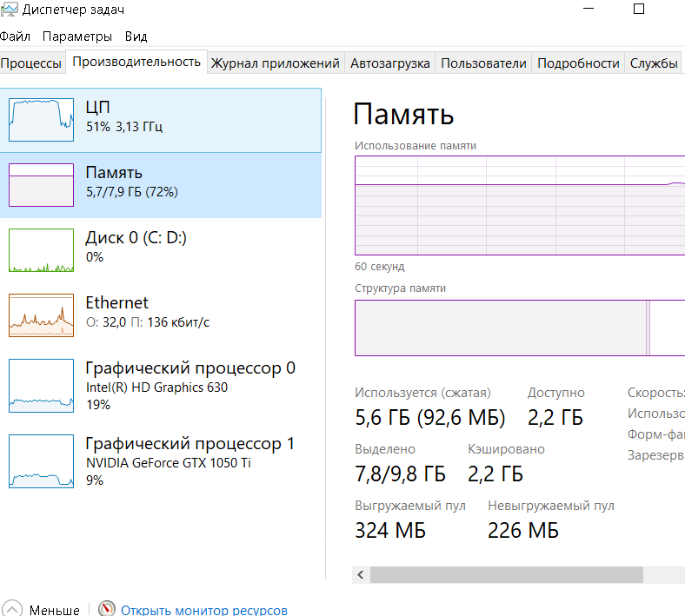685x616 pixels.
Task: Show the Пользователи tab
Action: 483,63
